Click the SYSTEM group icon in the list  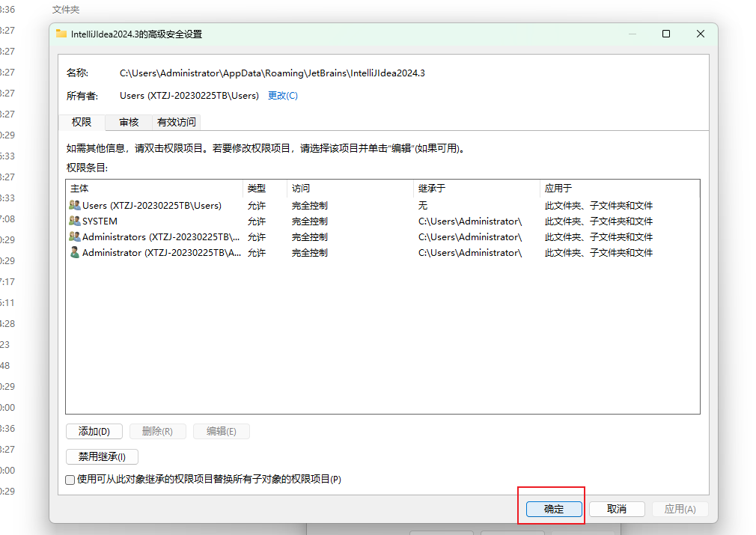[75, 221]
